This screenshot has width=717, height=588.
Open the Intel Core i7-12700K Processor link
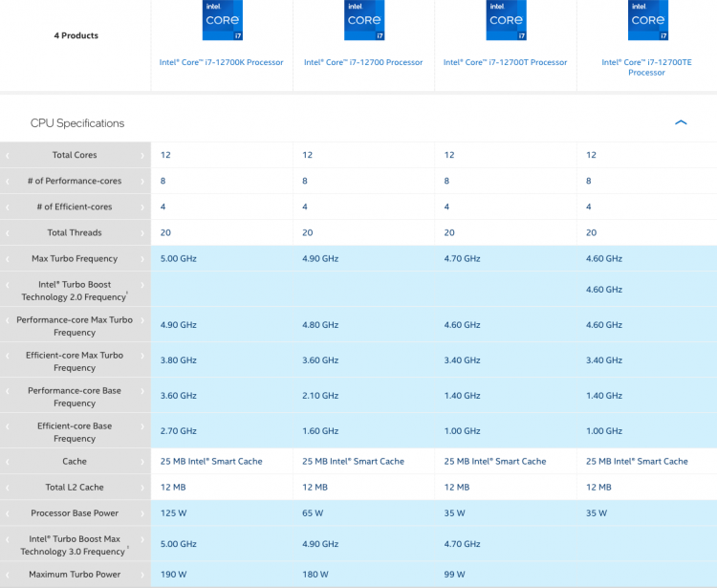coord(222,62)
